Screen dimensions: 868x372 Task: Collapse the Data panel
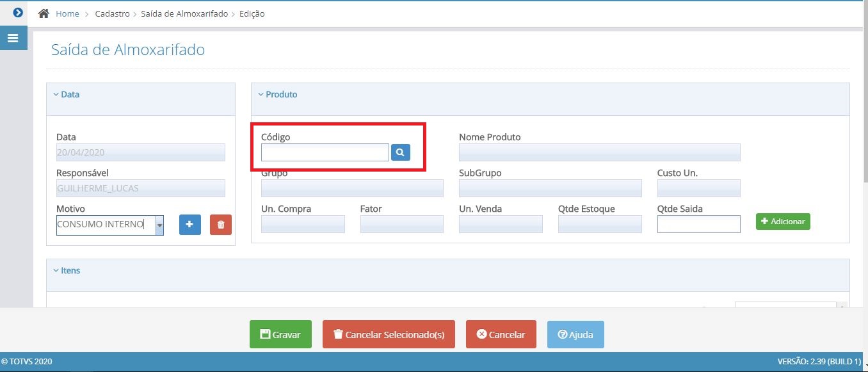click(x=67, y=94)
